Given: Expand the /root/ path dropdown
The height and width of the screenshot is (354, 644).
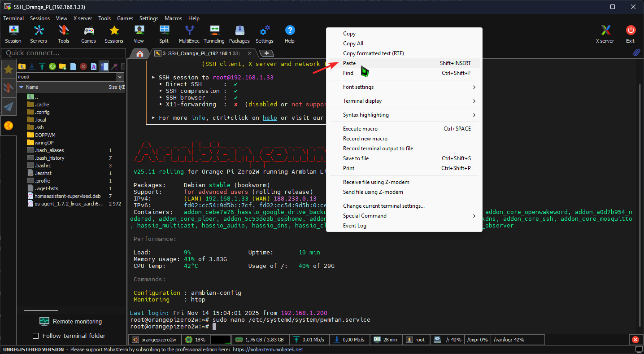Looking at the screenshot, I should 120,77.
